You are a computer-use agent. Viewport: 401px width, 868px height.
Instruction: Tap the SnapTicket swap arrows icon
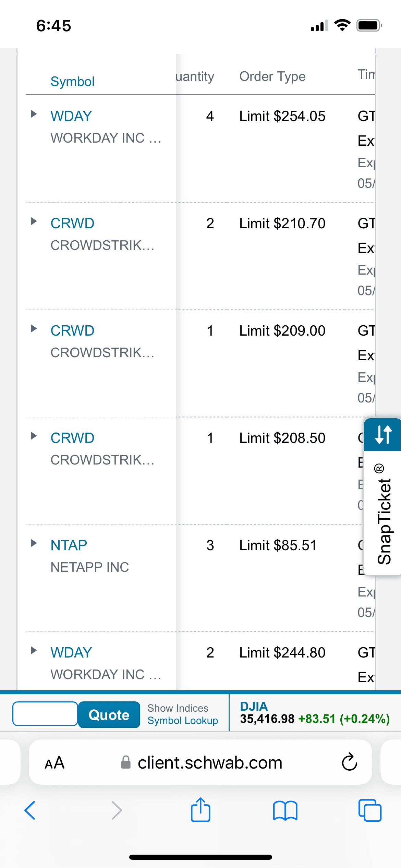click(383, 434)
